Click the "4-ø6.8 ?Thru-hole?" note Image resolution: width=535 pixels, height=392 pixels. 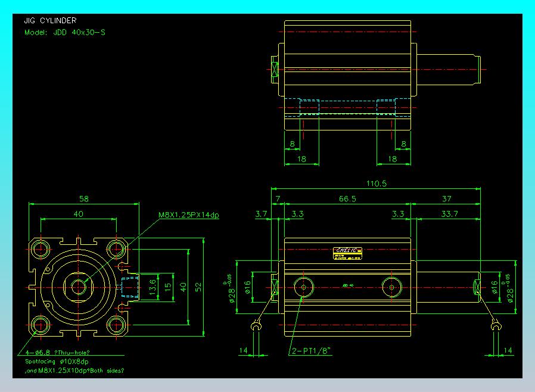coord(57,353)
